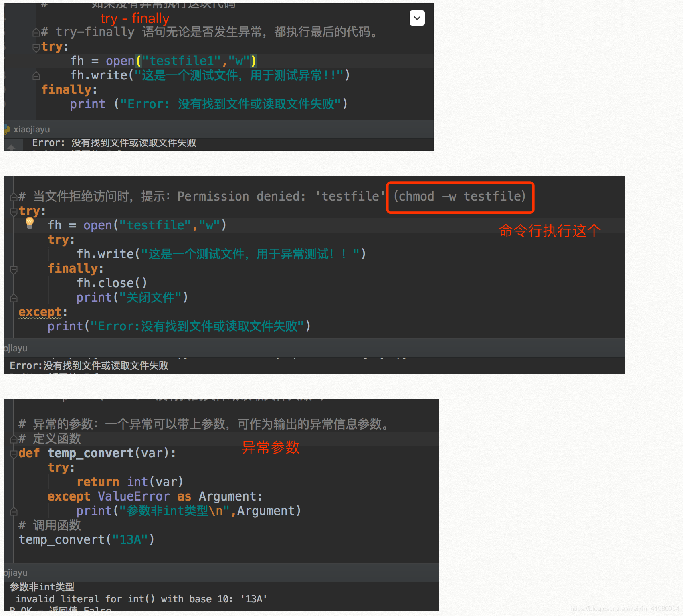Click the red '异常参数' annotation label
Image resolution: width=683 pixels, height=616 pixels.
[x=271, y=447]
